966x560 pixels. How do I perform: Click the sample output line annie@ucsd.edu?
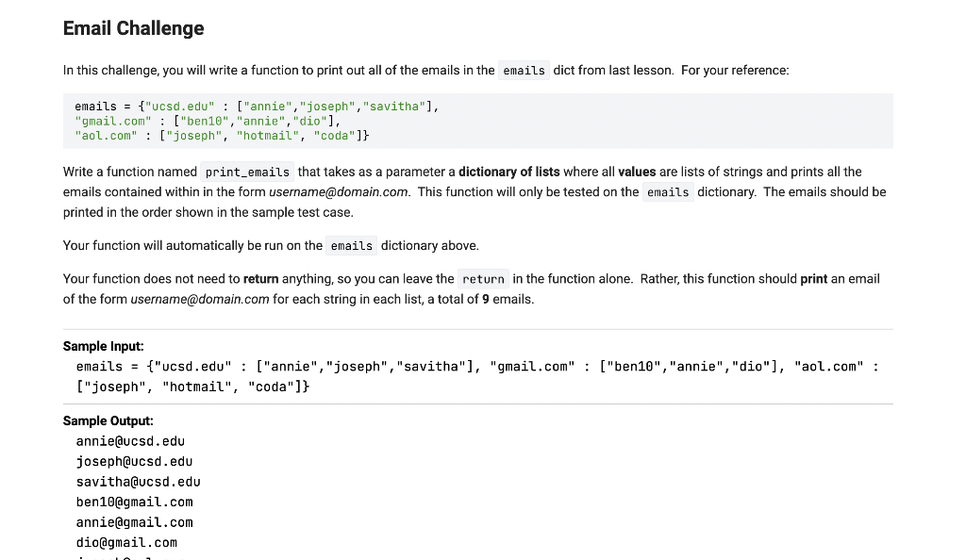click(130, 441)
